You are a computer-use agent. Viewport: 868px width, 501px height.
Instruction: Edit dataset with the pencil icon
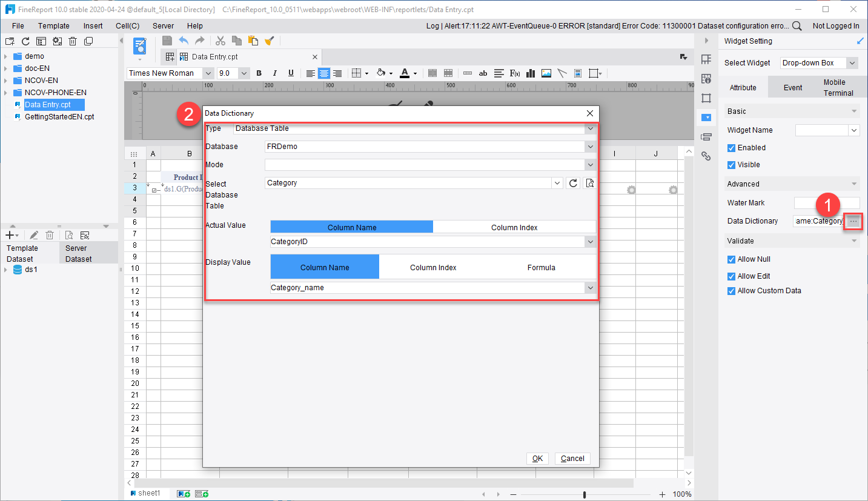34,234
